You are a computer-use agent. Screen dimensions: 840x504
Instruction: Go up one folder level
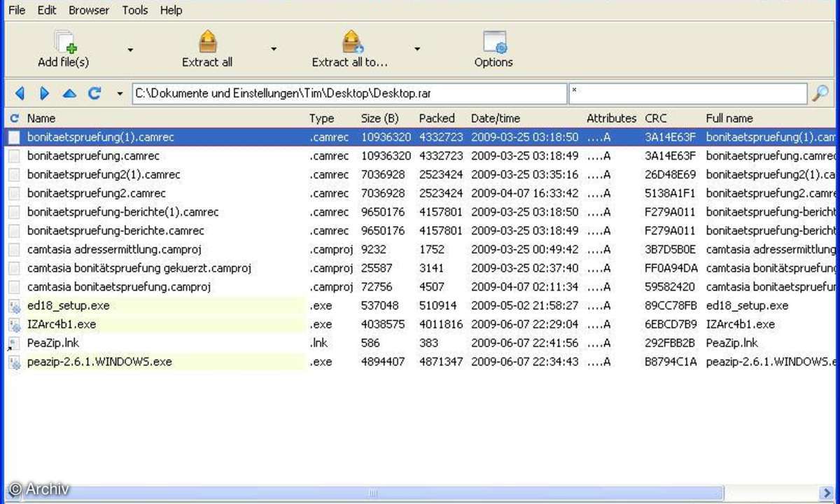(x=69, y=93)
